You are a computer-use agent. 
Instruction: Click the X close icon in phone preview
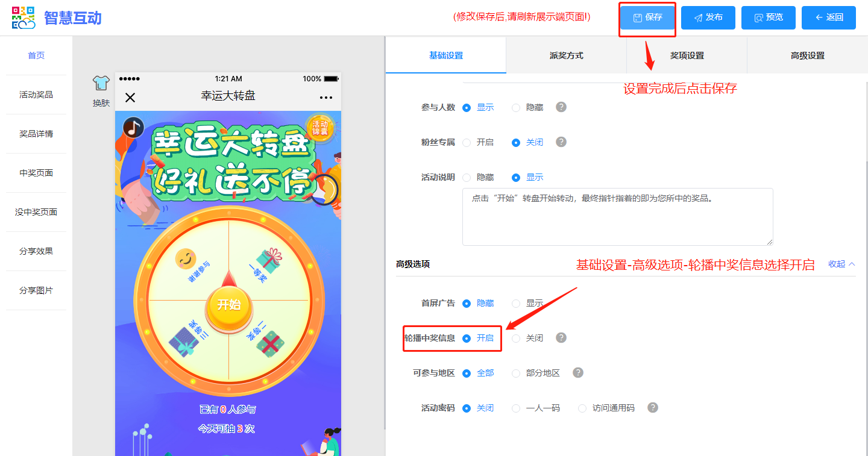click(130, 98)
